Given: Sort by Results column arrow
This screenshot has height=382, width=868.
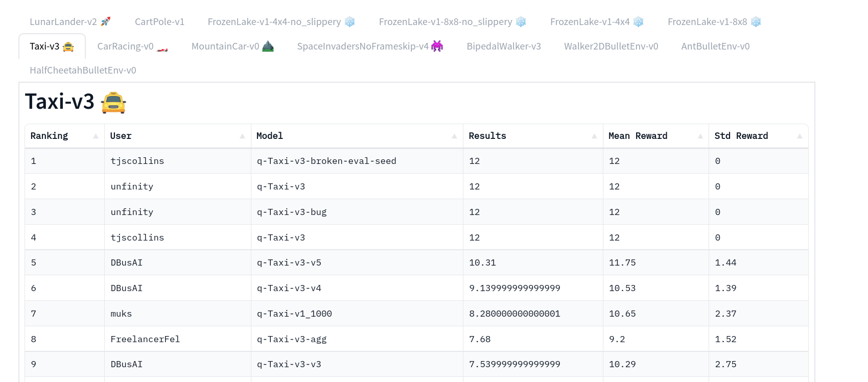Looking at the screenshot, I should click(x=594, y=136).
